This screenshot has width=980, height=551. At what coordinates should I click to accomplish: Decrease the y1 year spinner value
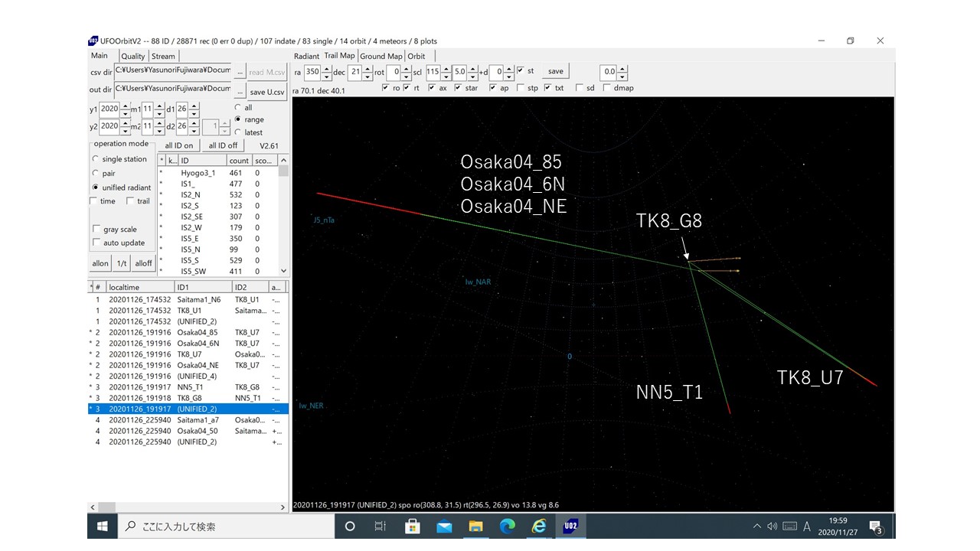point(125,113)
